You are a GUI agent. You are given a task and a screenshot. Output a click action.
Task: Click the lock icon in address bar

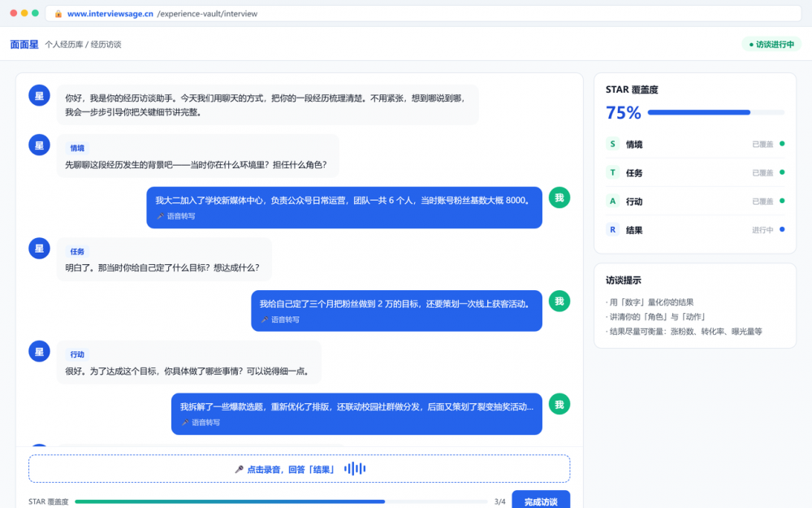pyautogui.click(x=58, y=14)
